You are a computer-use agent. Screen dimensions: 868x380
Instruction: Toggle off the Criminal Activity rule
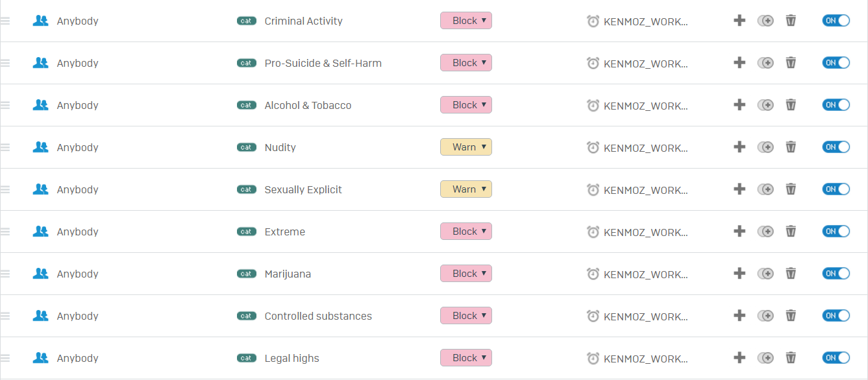(836, 21)
